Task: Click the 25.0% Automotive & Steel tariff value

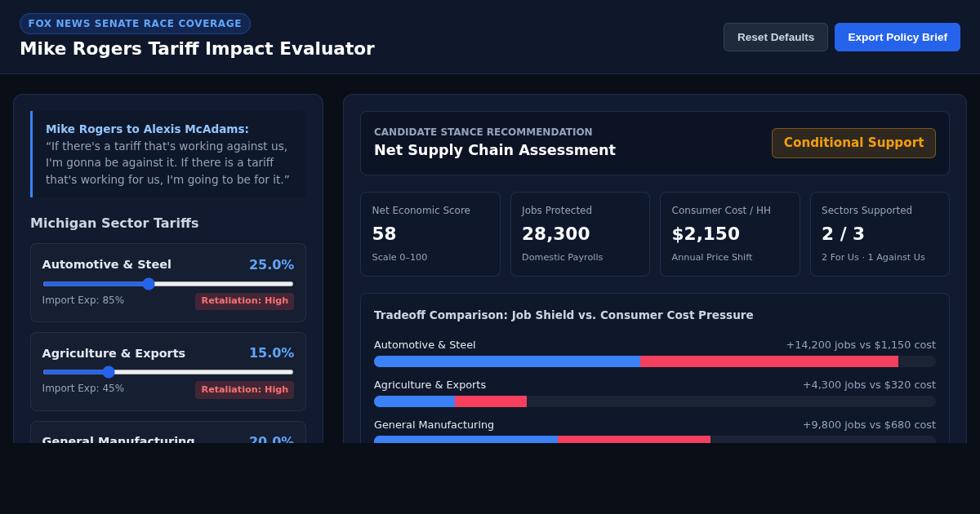Action: pos(271,264)
